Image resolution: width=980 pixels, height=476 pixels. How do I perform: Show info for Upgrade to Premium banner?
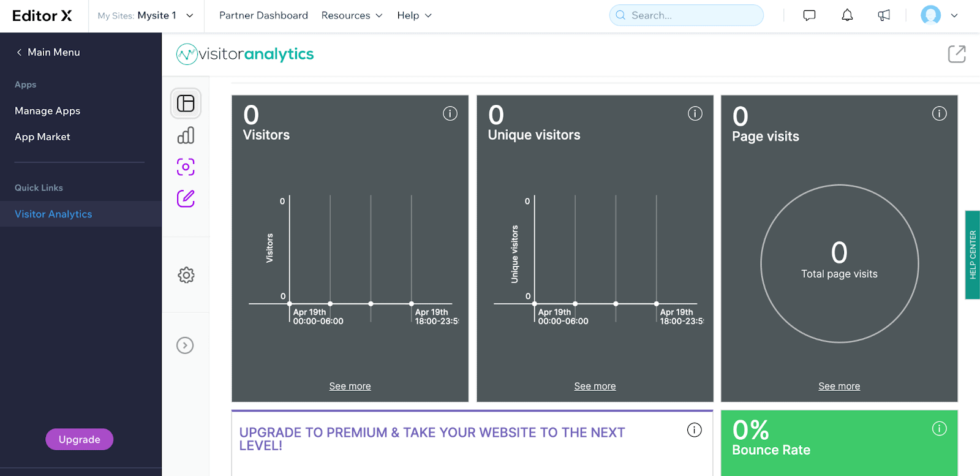pyautogui.click(x=695, y=430)
